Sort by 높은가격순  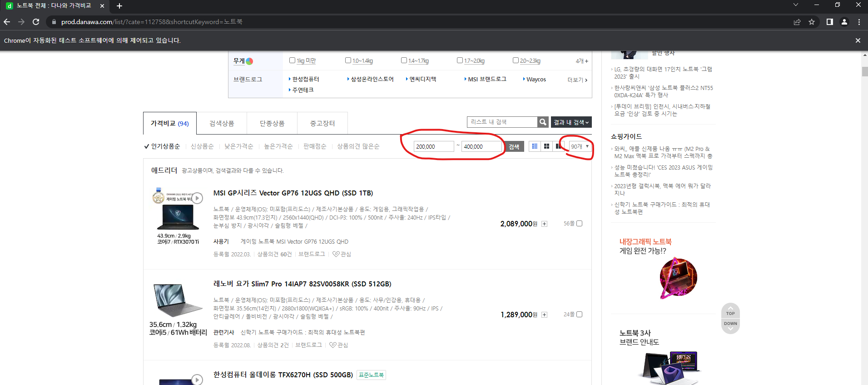(x=278, y=146)
